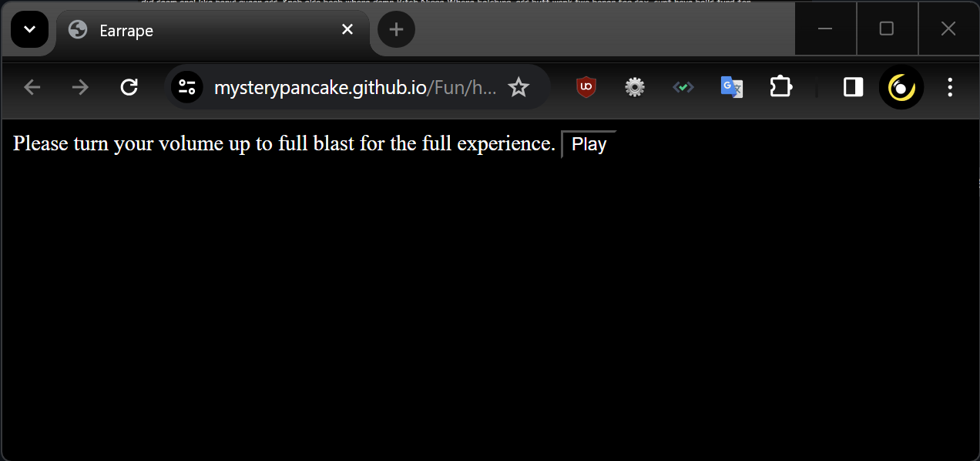The height and width of the screenshot is (461, 980).
Task: Open the yellow profile avatar
Action: tap(901, 87)
